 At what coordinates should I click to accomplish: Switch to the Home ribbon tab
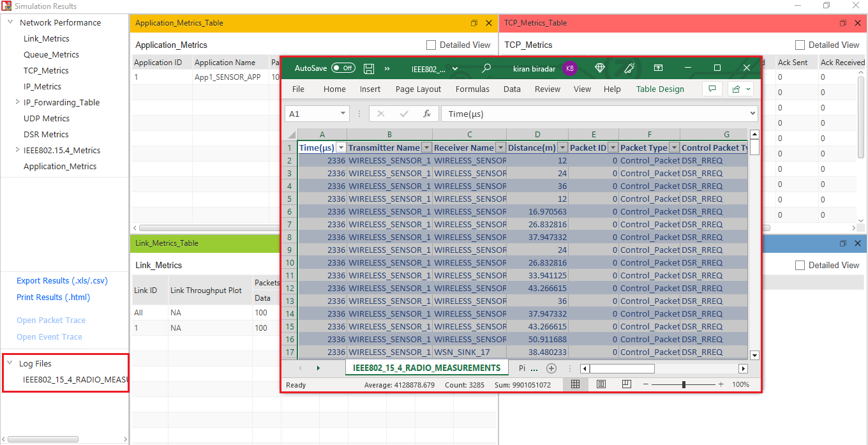[x=334, y=89]
